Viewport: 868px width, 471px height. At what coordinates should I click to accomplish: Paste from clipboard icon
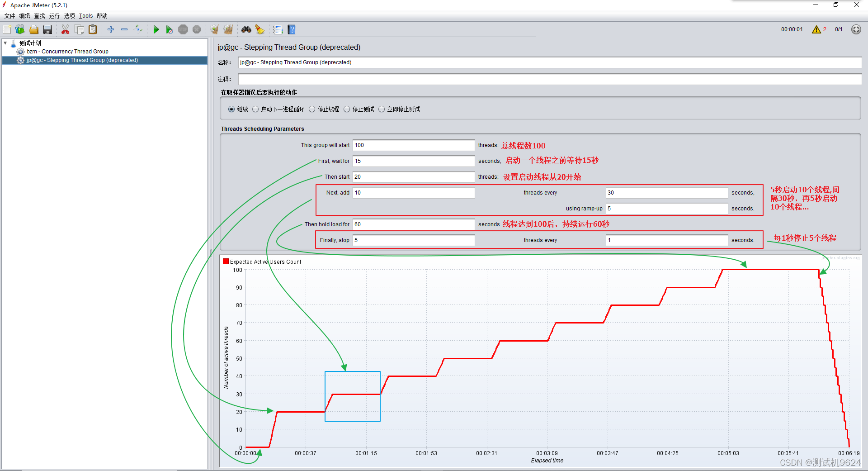click(x=93, y=29)
